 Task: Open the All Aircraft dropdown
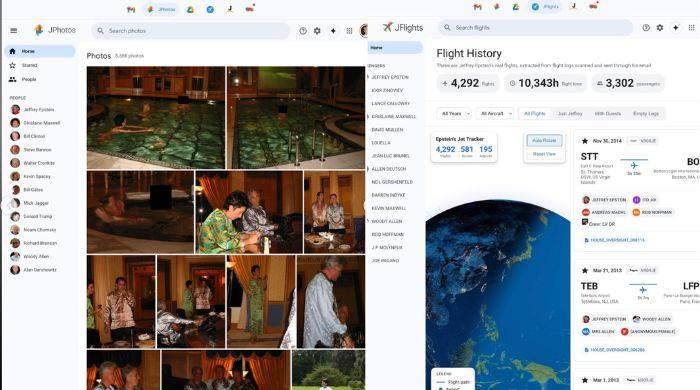pyautogui.click(x=495, y=114)
